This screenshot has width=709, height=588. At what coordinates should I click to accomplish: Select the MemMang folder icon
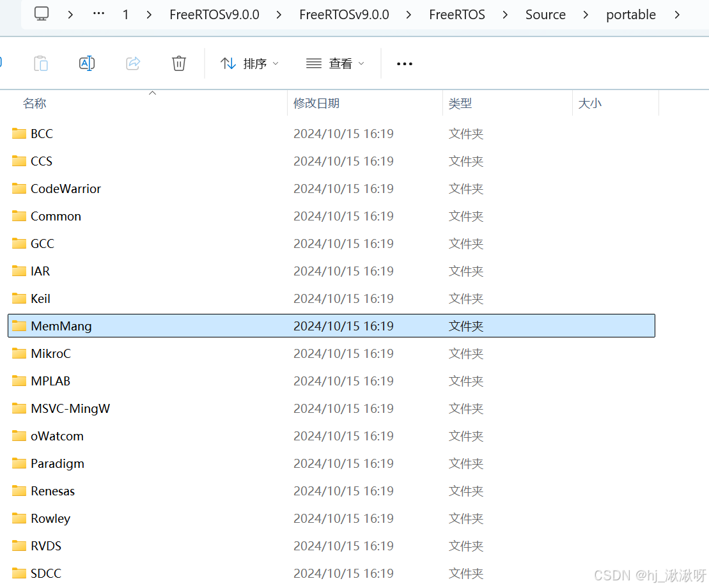tap(19, 326)
